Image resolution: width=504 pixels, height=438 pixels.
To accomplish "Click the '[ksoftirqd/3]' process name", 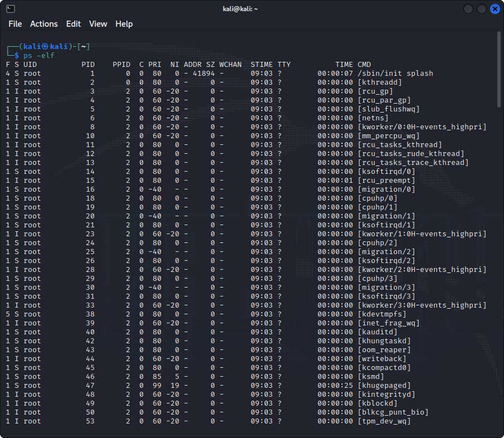I will coord(386,296).
